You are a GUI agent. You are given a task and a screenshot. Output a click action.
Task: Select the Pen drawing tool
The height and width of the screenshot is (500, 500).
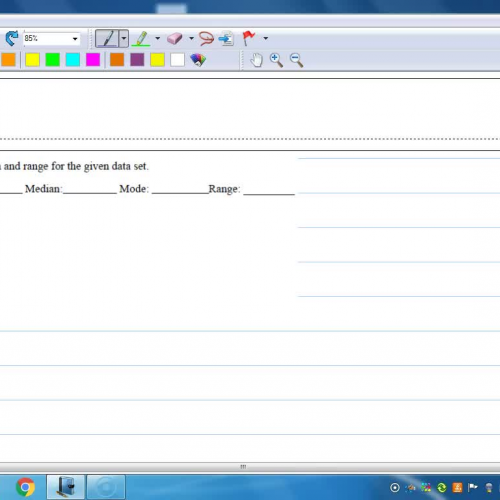[x=107, y=39]
